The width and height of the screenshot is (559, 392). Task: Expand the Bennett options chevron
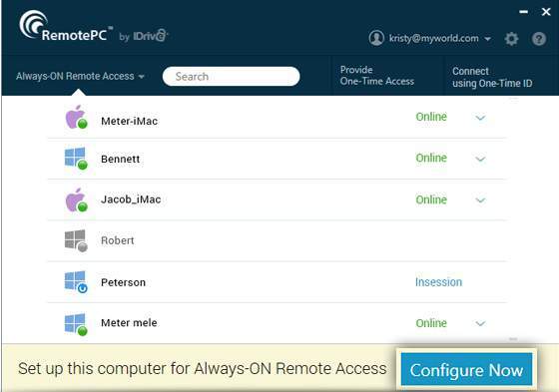[x=480, y=159]
